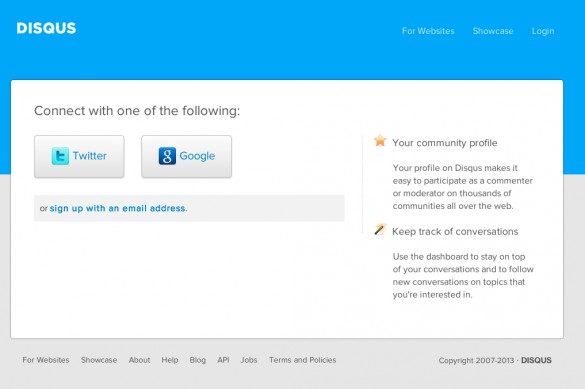Open About footer link

pos(140,360)
